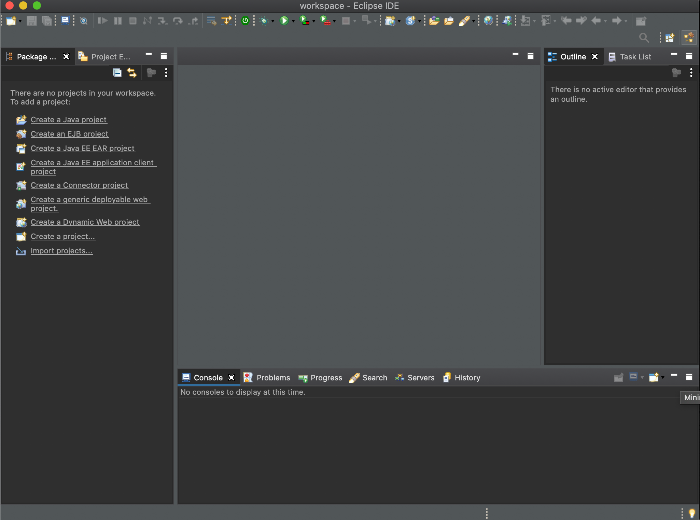Switch to the Problems tab
This screenshot has width=700, height=520.
click(267, 378)
